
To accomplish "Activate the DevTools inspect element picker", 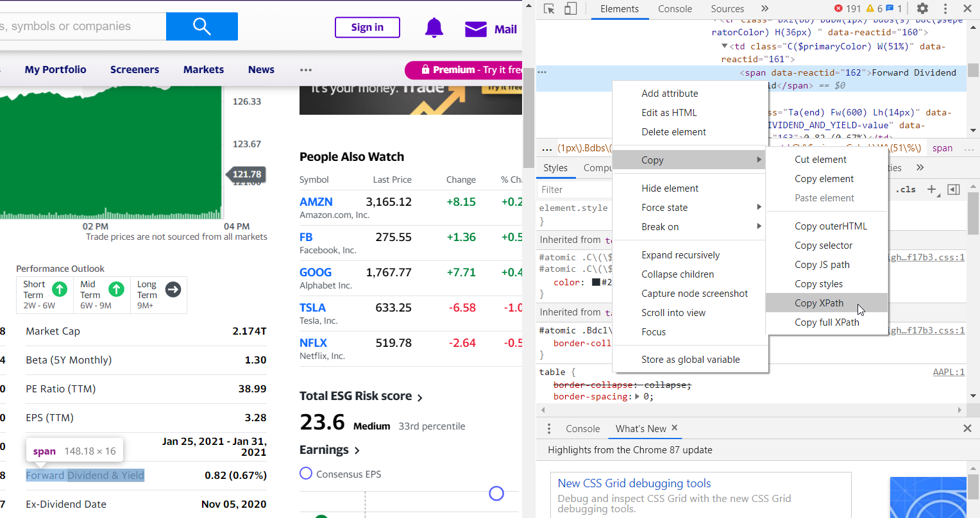I will [549, 8].
